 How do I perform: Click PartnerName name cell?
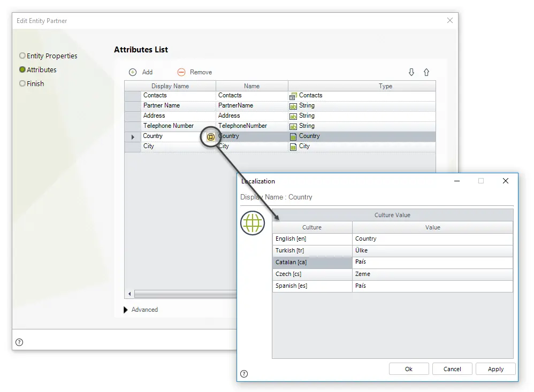[251, 106]
